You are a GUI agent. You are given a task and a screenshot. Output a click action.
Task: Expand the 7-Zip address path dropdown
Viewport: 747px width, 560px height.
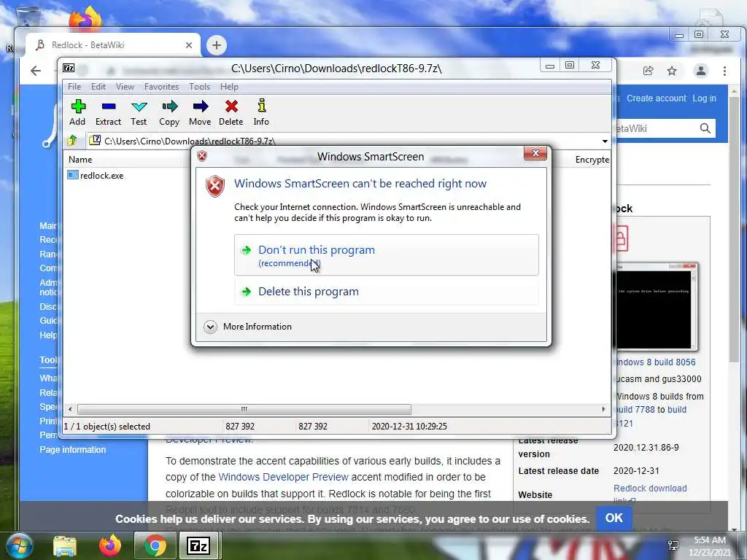tap(605, 141)
